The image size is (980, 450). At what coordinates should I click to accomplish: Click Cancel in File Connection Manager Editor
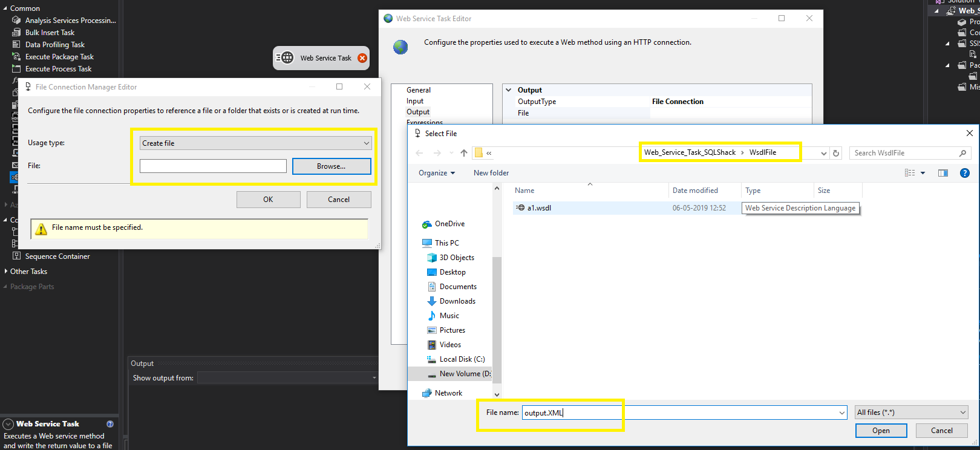(x=339, y=200)
